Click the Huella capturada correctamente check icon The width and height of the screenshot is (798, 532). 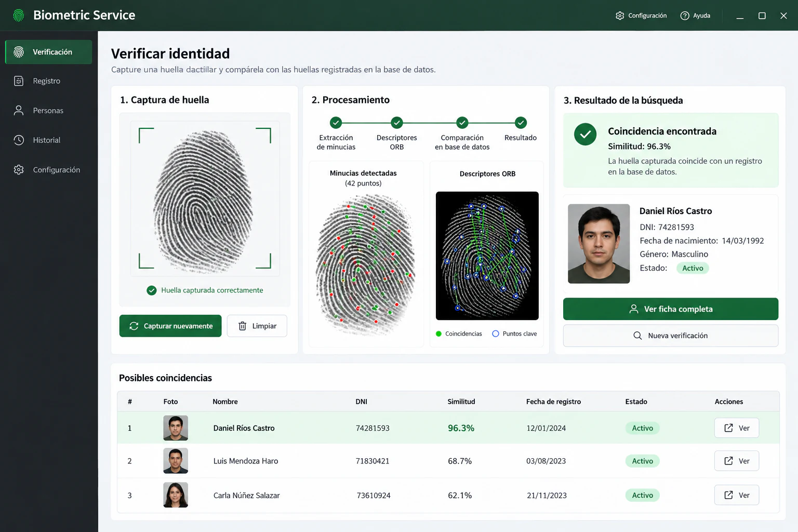click(x=152, y=290)
